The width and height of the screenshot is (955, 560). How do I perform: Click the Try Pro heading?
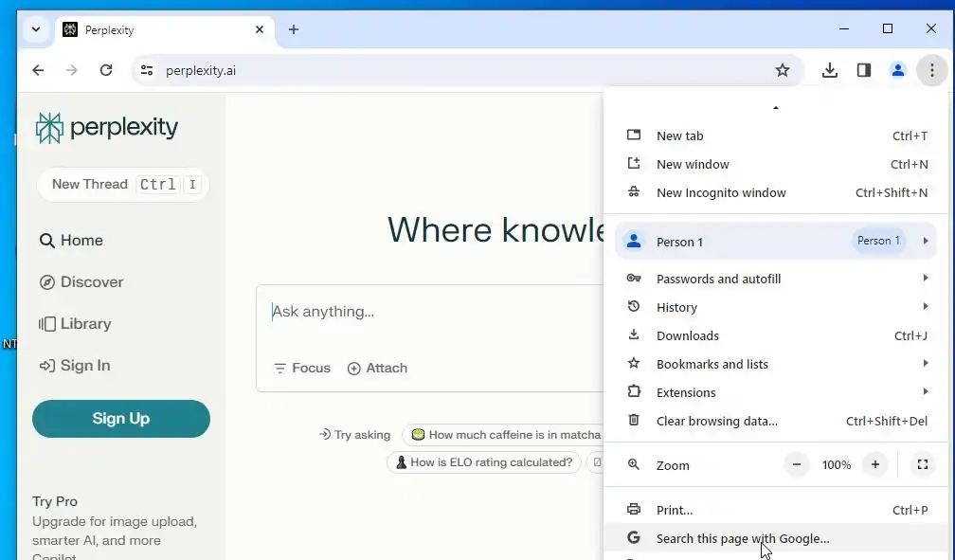55,501
